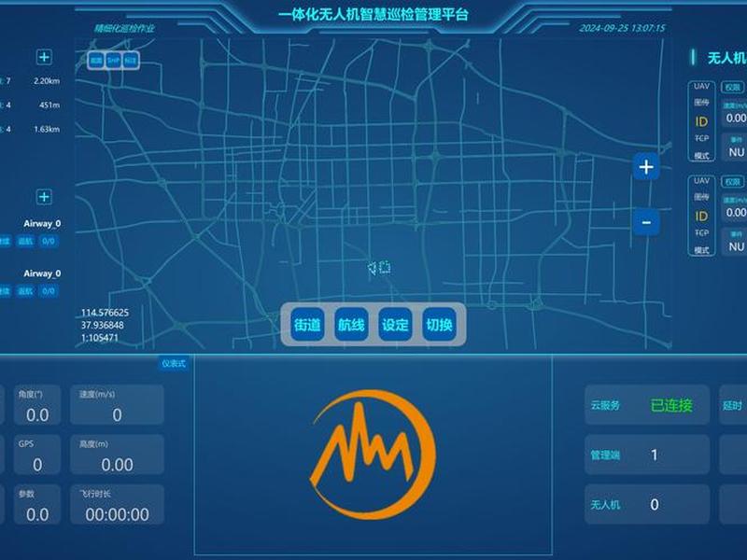Viewport: 747px width, 560px height.
Task: Select the lower Airway_0 route entry
Action: pyautogui.click(x=42, y=273)
